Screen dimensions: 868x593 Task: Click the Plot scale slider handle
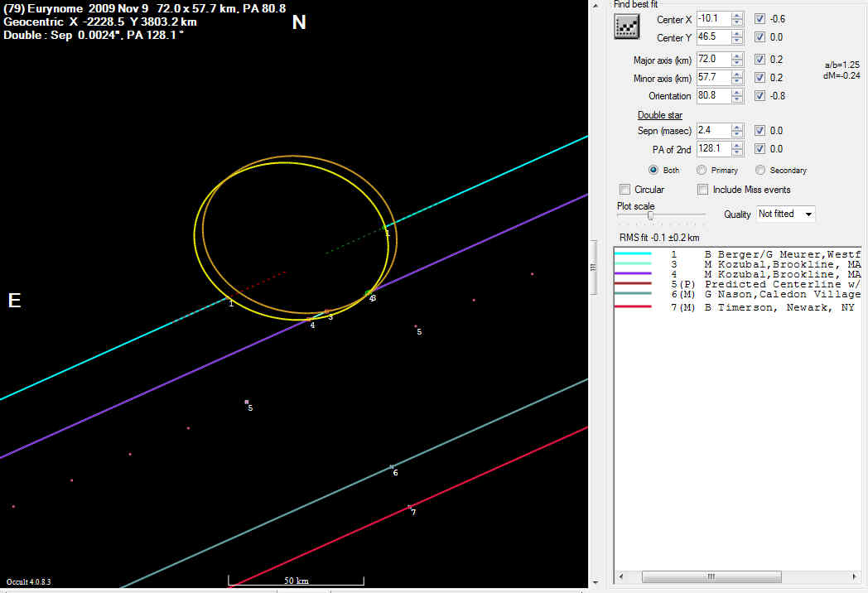[x=650, y=215]
